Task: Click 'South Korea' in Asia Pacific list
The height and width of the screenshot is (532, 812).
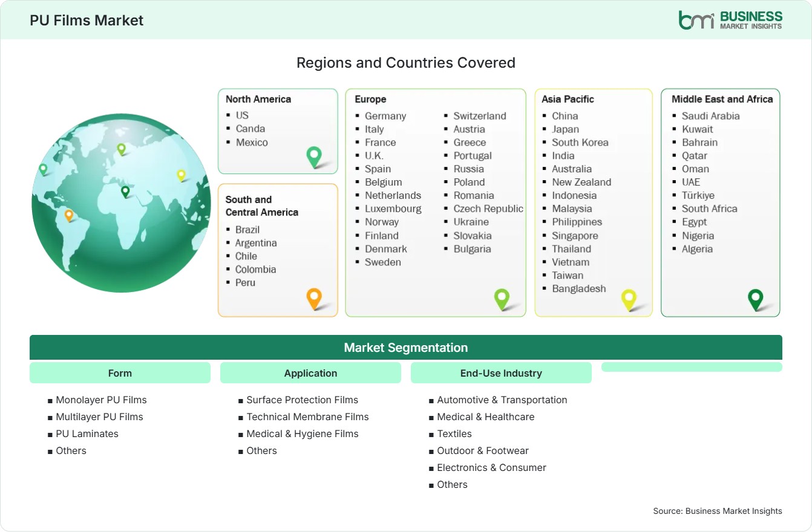Action: click(580, 143)
